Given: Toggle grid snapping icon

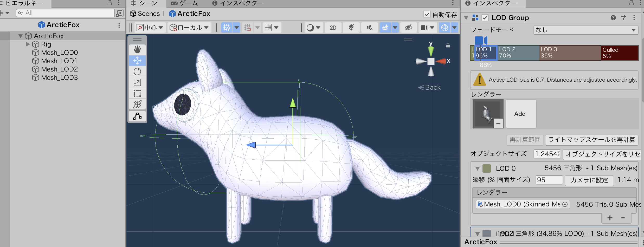Looking at the screenshot, I should pos(247,27).
